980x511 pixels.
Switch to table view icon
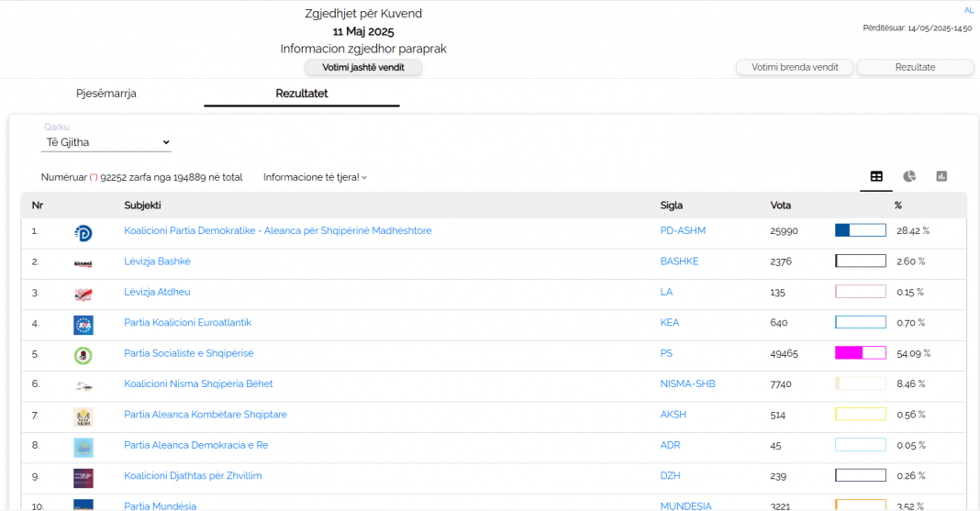pyautogui.click(x=876, y=177)
